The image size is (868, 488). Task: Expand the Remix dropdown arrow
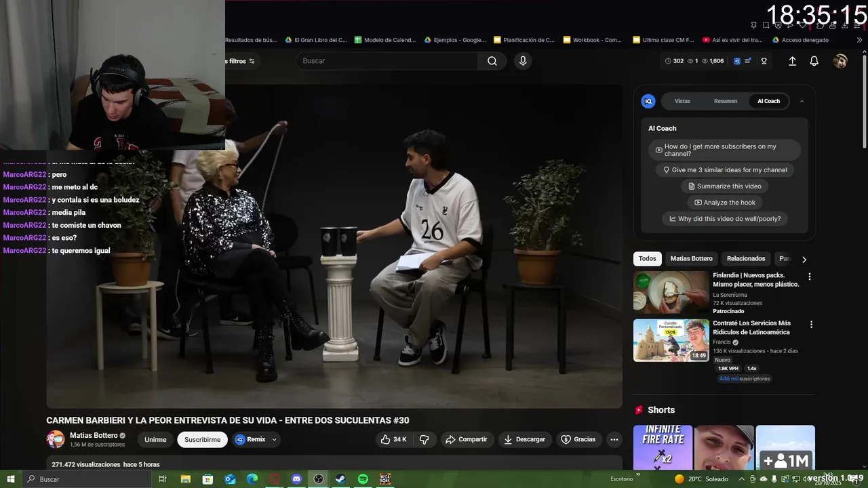point(274,439)
